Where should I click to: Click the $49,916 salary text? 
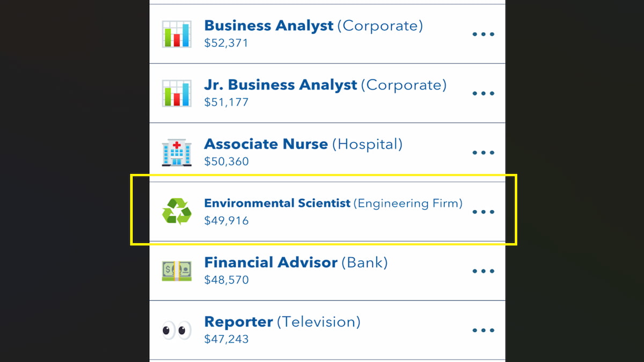(226, 220)
